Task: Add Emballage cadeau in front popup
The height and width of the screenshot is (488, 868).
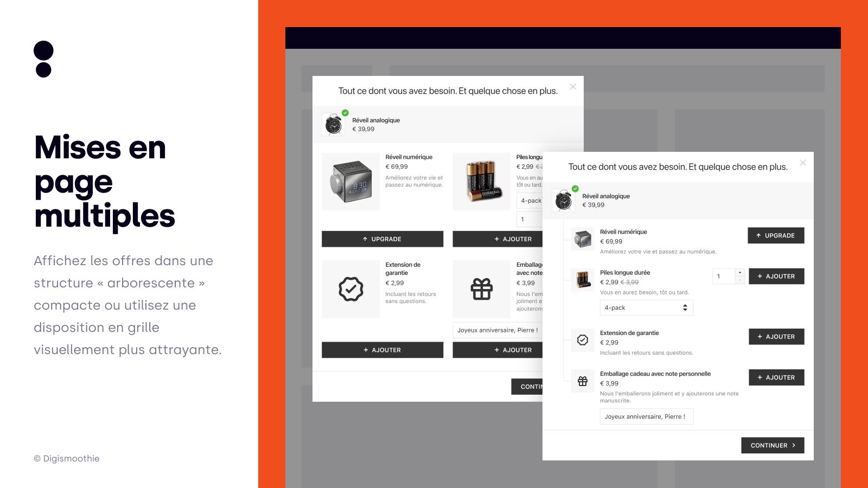Action: [x=776, y=377]
